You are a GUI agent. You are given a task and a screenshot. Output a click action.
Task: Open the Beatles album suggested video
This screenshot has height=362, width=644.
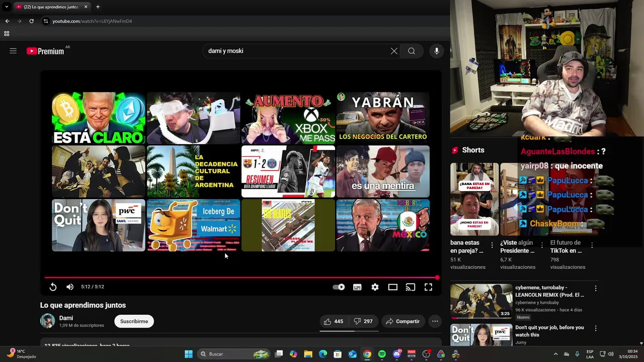[288, 225]
